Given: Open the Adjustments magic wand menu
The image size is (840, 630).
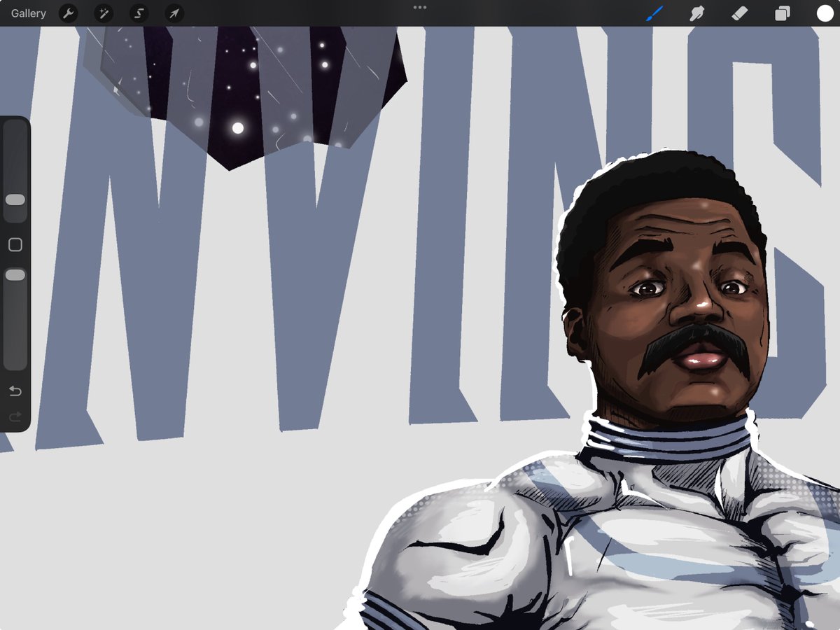Looking at the screenshot, I should click(104, 13).
